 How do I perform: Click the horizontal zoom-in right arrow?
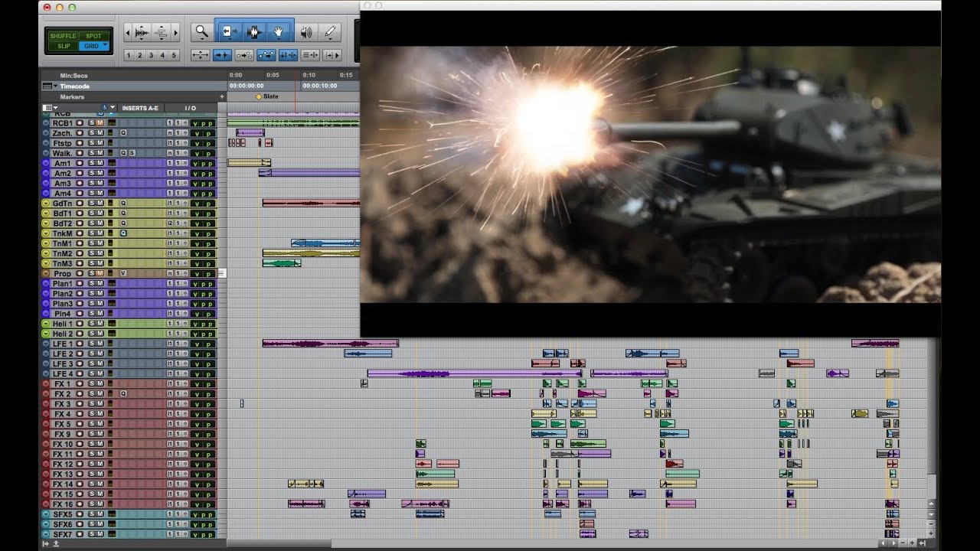point(175,33)
